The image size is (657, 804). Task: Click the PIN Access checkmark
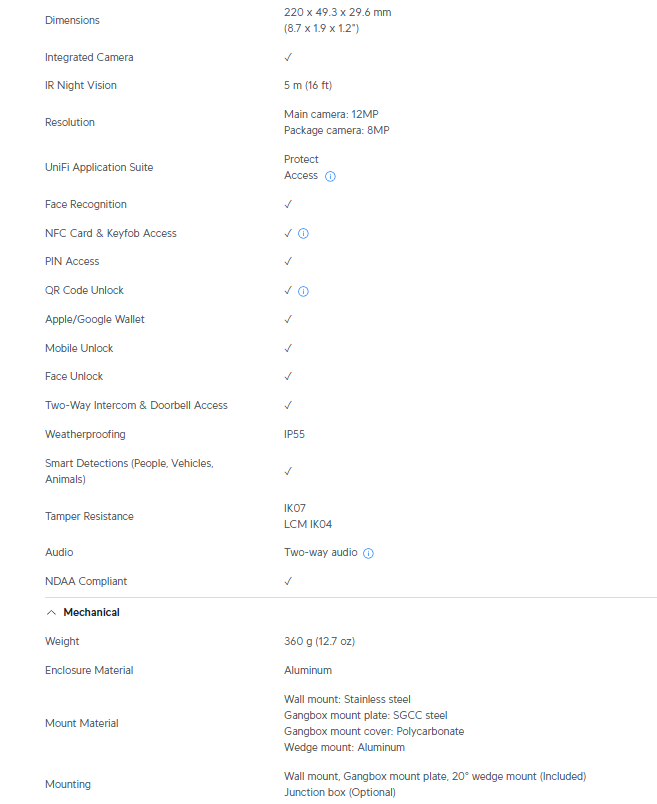288,262
